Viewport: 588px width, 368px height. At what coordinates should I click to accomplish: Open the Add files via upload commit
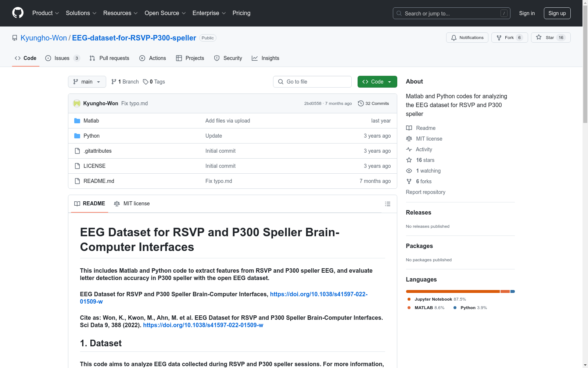click(x=227, y=121)
